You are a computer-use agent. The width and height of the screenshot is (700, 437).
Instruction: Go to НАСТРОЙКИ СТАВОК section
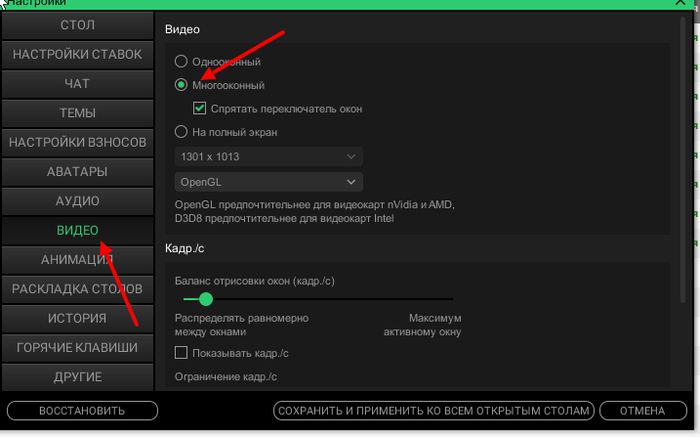coord(78,54)
